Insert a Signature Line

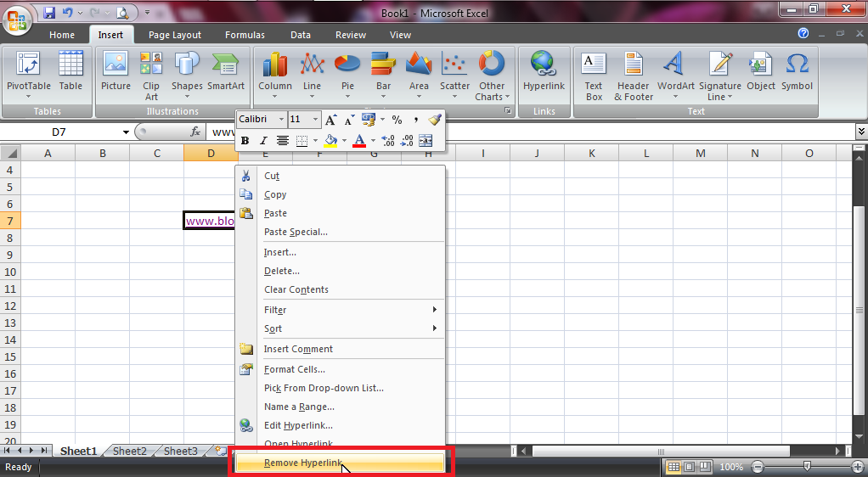[719, 76]
